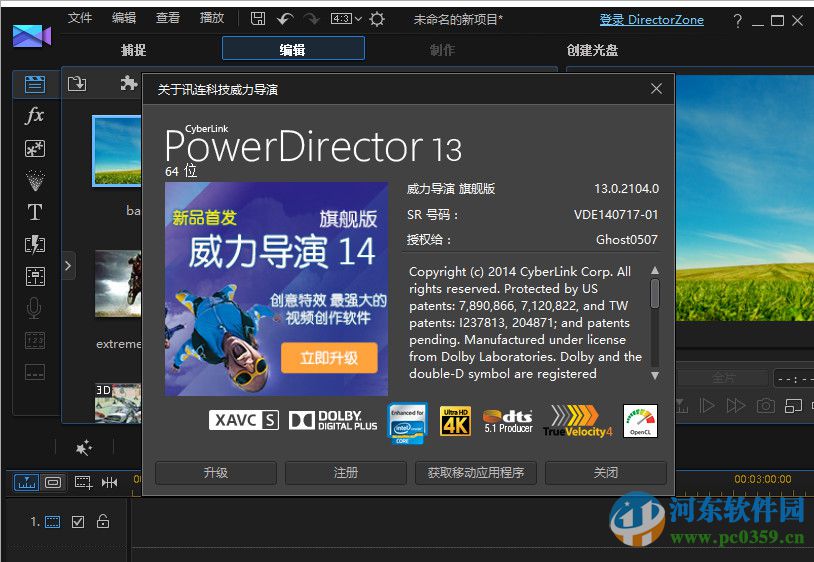814x562 pixels.
Task: Click the copyright text scroll-up arrow
Action: click(x=655, y=270)
